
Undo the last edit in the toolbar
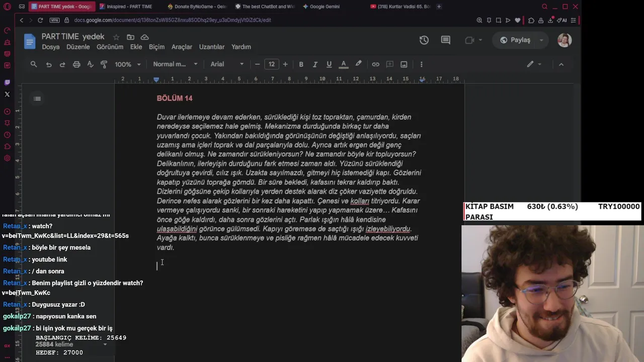[49, 64]
